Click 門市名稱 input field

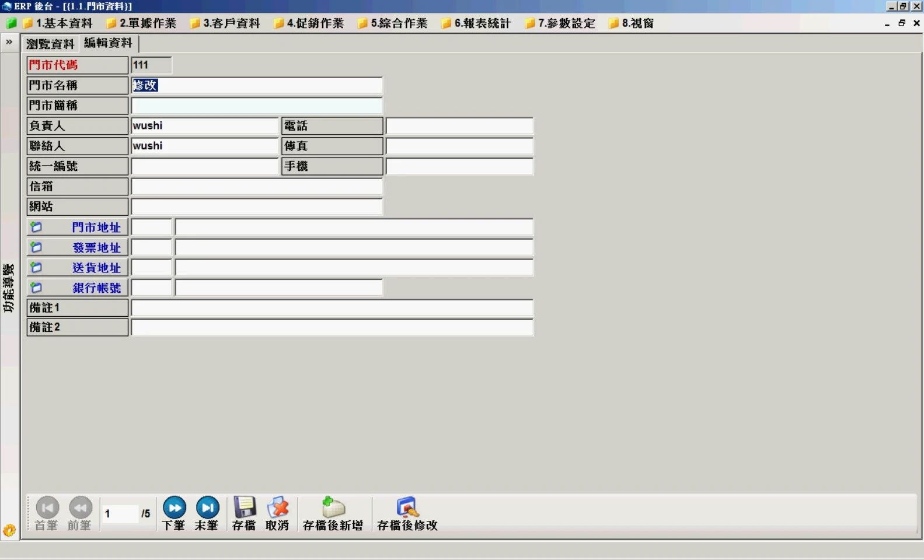click(x=257, y=85)
